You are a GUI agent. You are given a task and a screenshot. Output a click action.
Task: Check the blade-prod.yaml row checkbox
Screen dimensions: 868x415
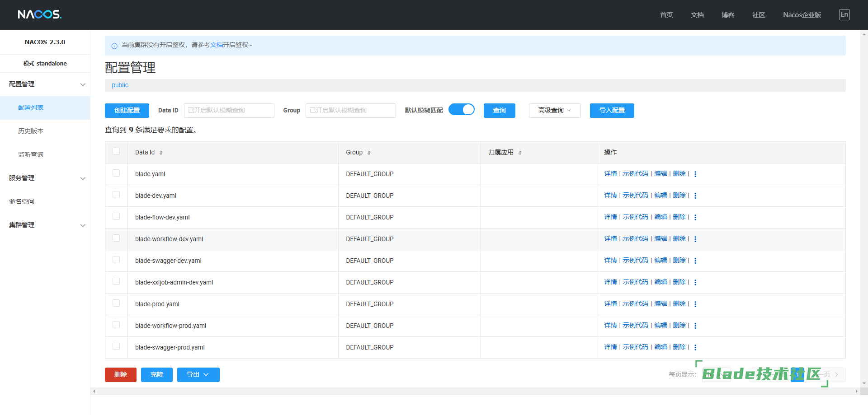[116, 303]
